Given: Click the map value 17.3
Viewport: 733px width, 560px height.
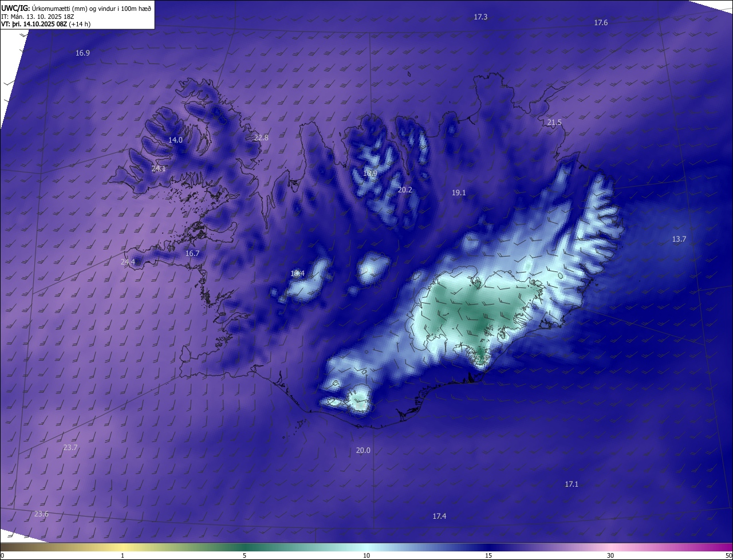Looking at the screenshot, I should pyautogui.click(x=480, y=17).
